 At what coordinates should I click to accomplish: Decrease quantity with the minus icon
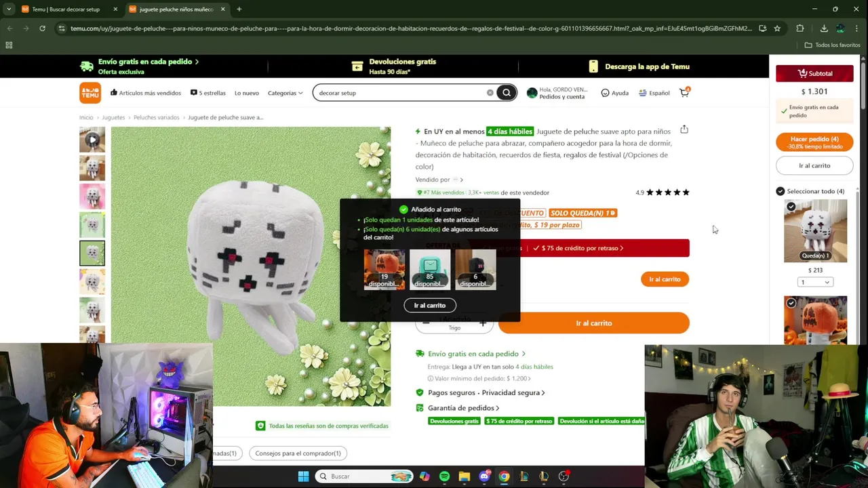[x=426, y=323]
